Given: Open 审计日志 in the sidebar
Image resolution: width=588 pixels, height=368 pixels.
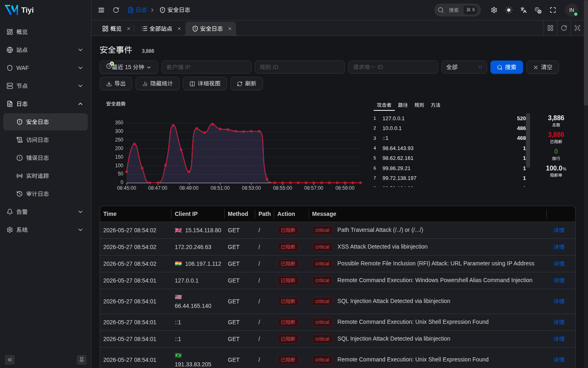Looking at the screenshot, I should [45, 194].
